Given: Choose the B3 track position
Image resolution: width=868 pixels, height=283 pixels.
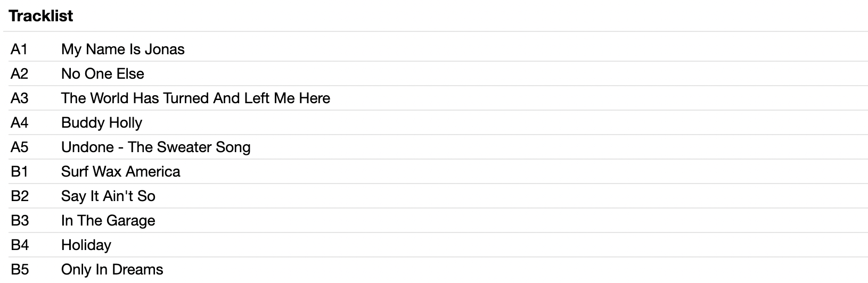Looking at the screenshot, I should [19, 221].
